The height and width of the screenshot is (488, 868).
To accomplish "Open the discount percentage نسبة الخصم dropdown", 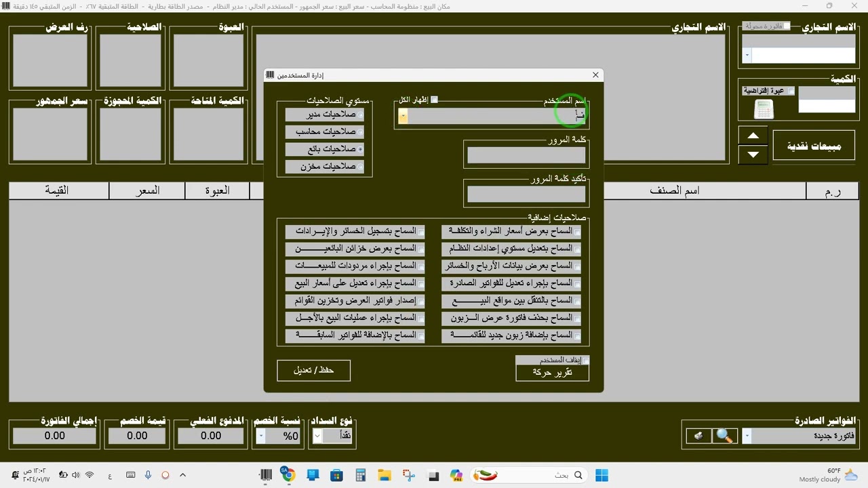I will 261,436.
